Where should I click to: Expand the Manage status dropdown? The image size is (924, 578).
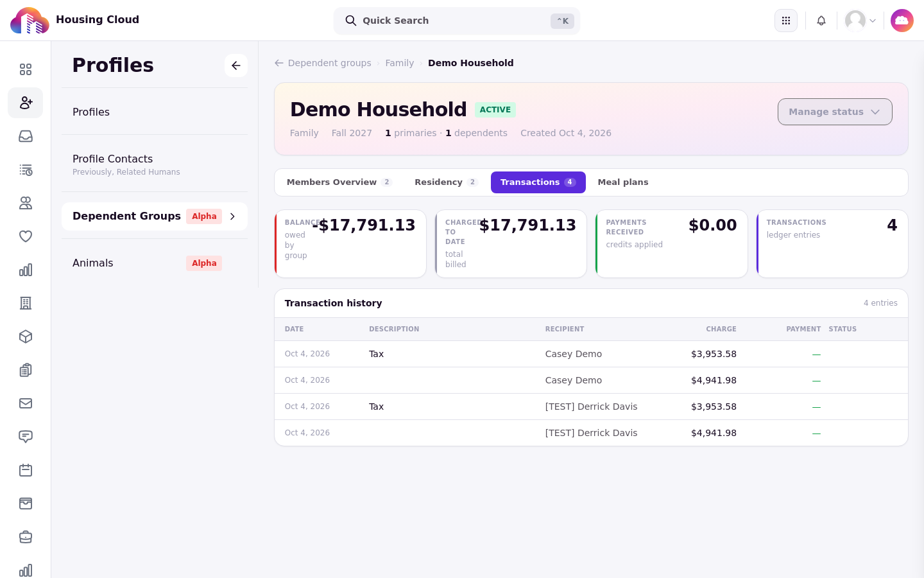point(835,112)
